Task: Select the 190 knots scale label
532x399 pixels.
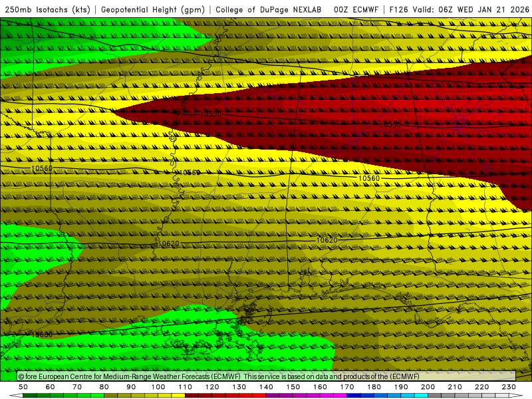Action: (x=401, y=387)
